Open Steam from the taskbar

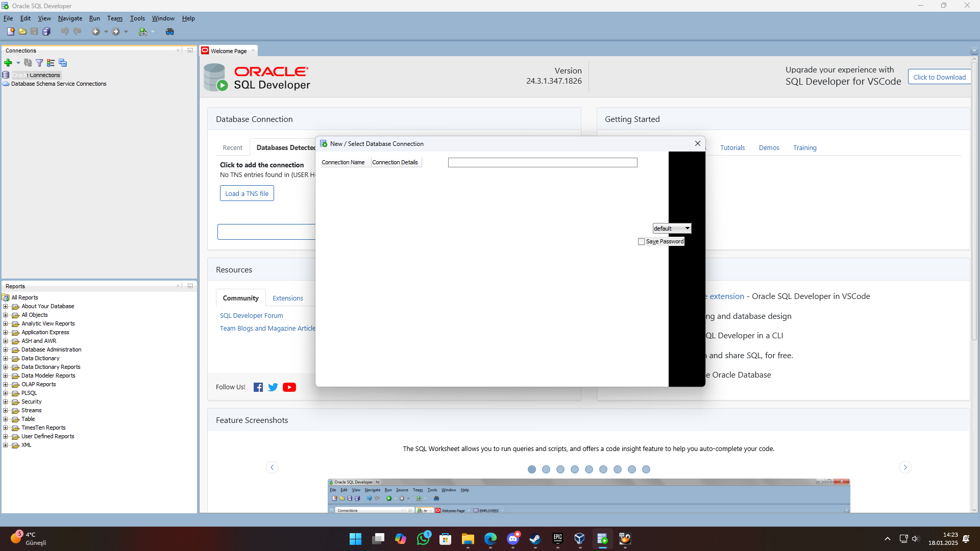coord(535,539)
